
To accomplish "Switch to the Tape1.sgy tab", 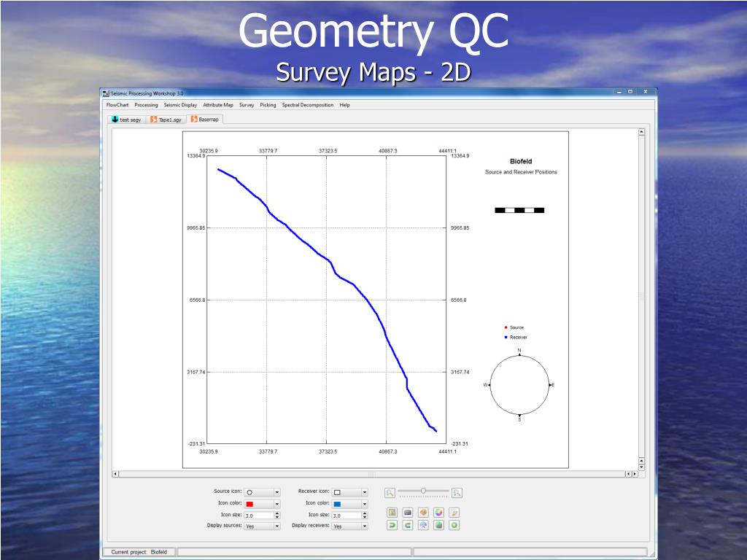I will coord(166,120).
